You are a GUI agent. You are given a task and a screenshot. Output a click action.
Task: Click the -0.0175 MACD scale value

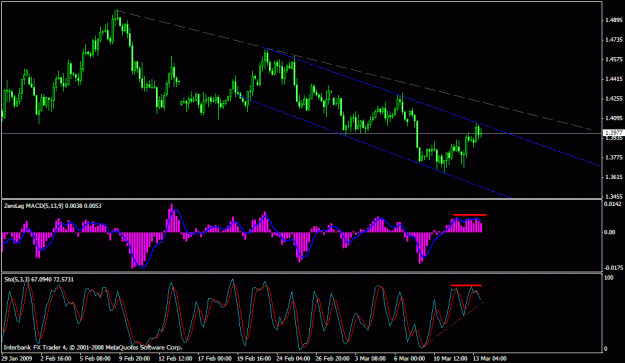point(613,268)
